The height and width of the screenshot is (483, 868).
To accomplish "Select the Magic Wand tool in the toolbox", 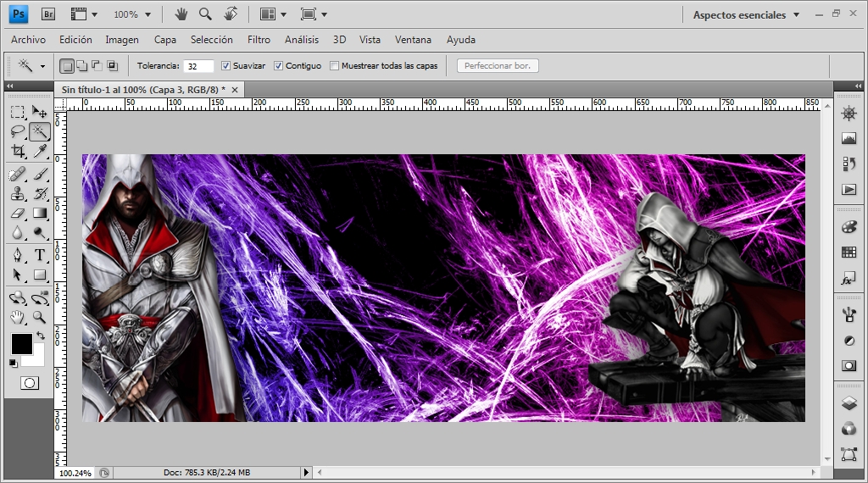I will click(x=39, y=131).
